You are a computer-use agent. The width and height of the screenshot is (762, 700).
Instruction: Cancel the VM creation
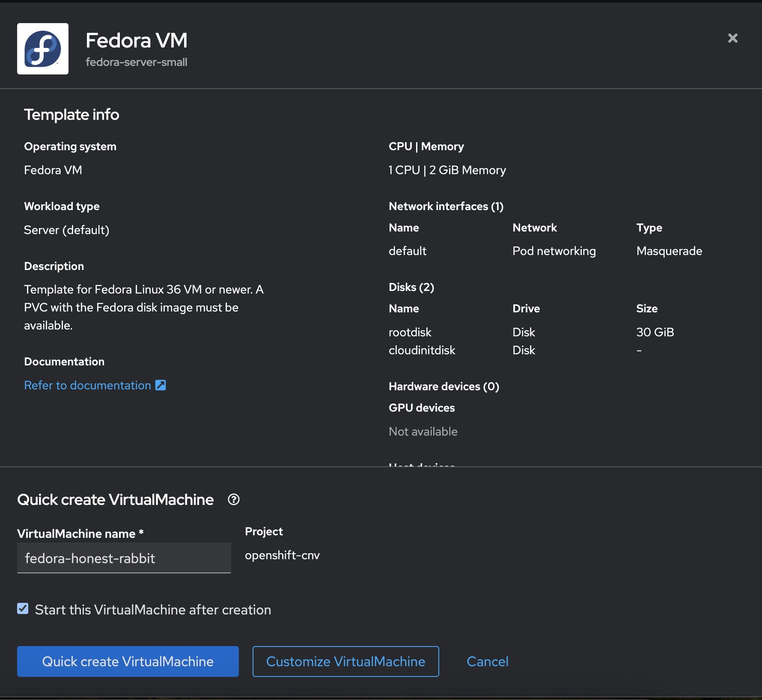coord(488,661)
